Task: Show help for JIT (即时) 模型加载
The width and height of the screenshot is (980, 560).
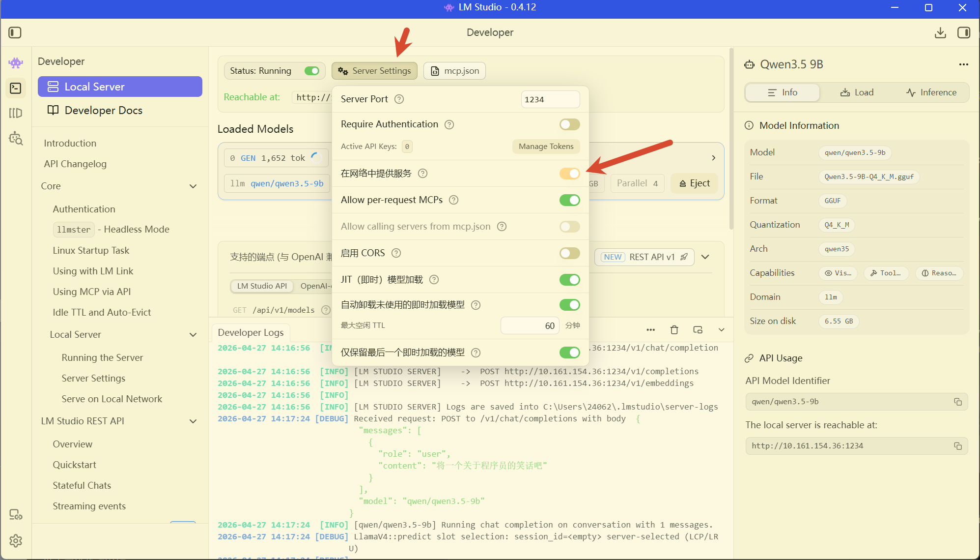Action: click(x=434, y=280)
